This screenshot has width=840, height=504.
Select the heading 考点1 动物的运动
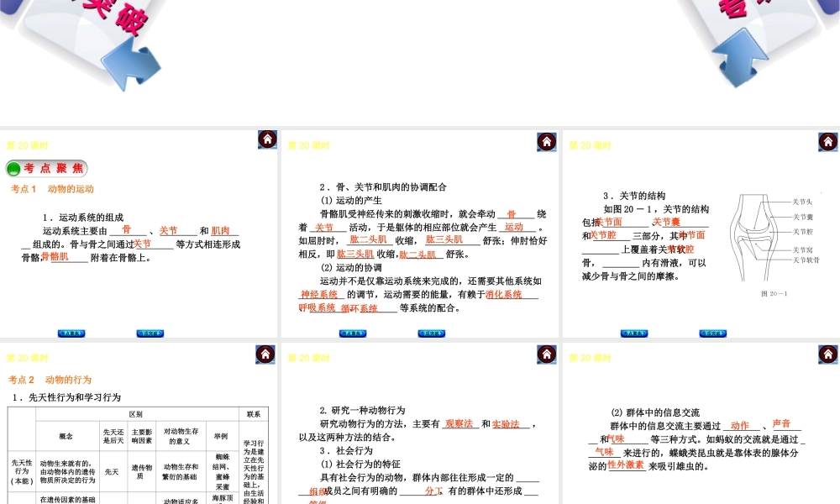(x=52, y=189)
